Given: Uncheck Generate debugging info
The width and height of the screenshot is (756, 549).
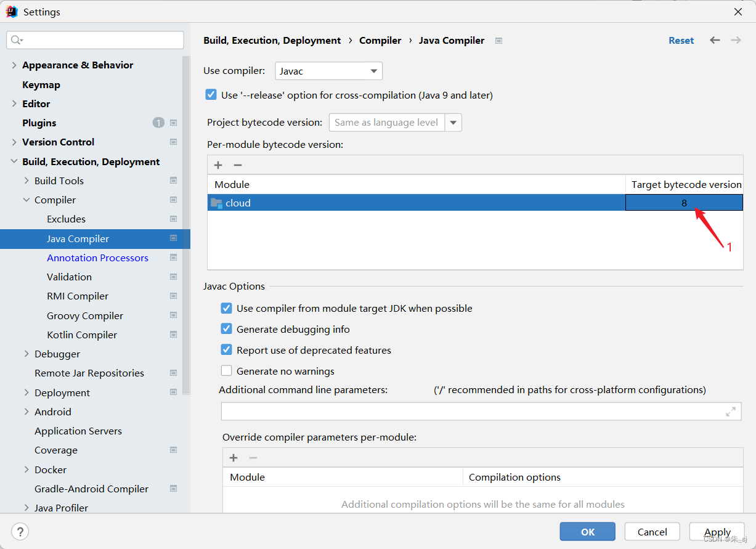Looking at the screenshot, I should pyautogui.click(x=226, y=329).
